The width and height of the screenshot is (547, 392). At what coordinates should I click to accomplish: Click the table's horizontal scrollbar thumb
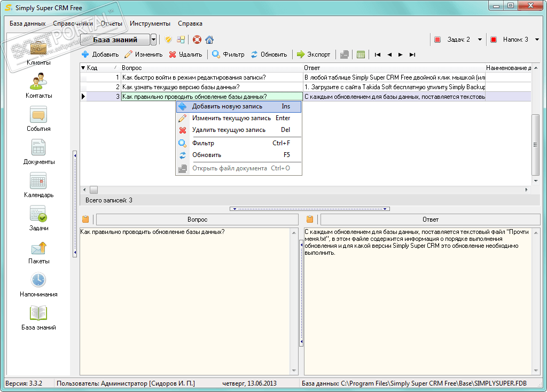coord(94,190)
